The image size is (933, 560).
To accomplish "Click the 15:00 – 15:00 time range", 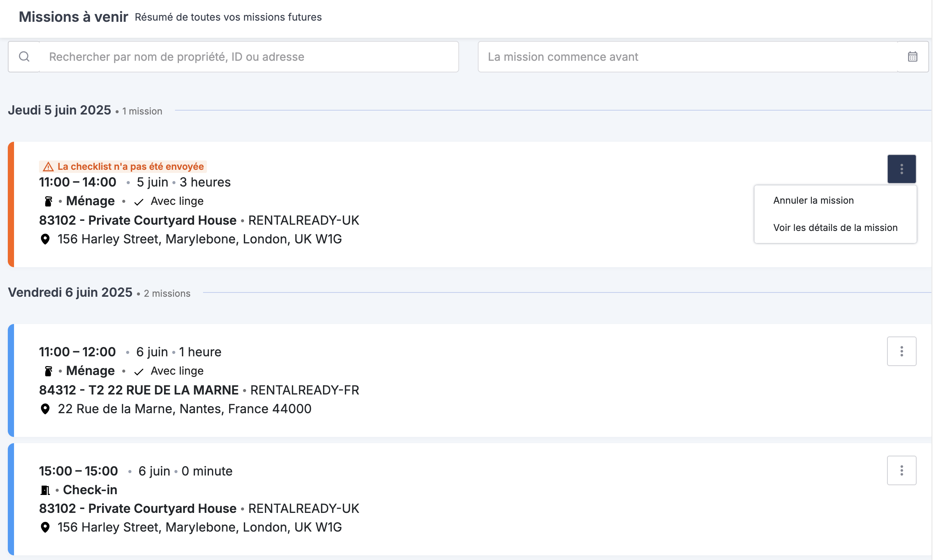I will (78, 471).
